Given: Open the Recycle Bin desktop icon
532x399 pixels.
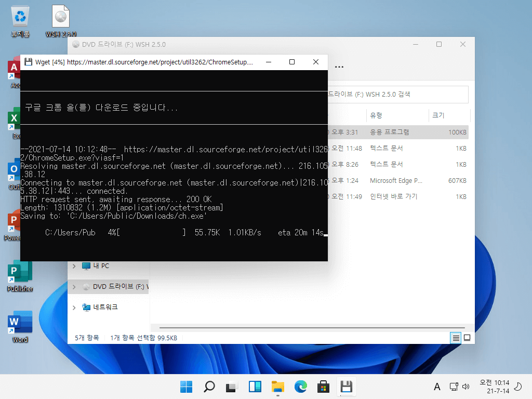Looking at the screenshot, I should (20, 21).
